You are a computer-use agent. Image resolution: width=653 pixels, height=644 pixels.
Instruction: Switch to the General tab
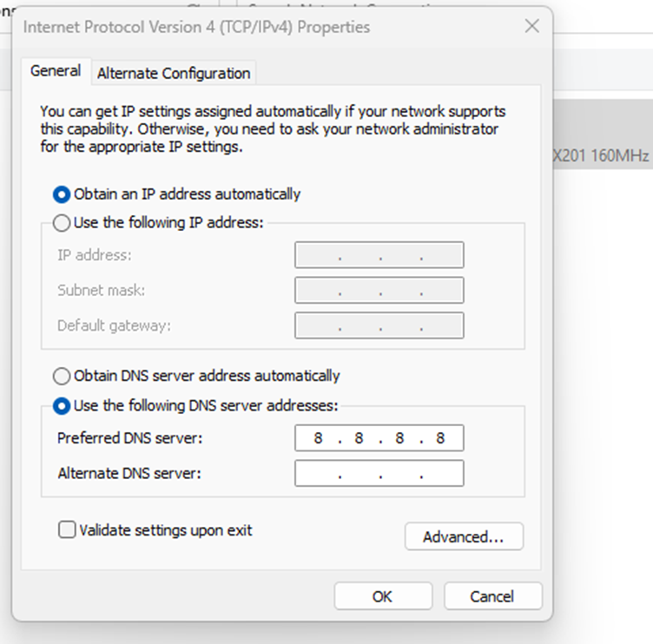click(56, 71)
